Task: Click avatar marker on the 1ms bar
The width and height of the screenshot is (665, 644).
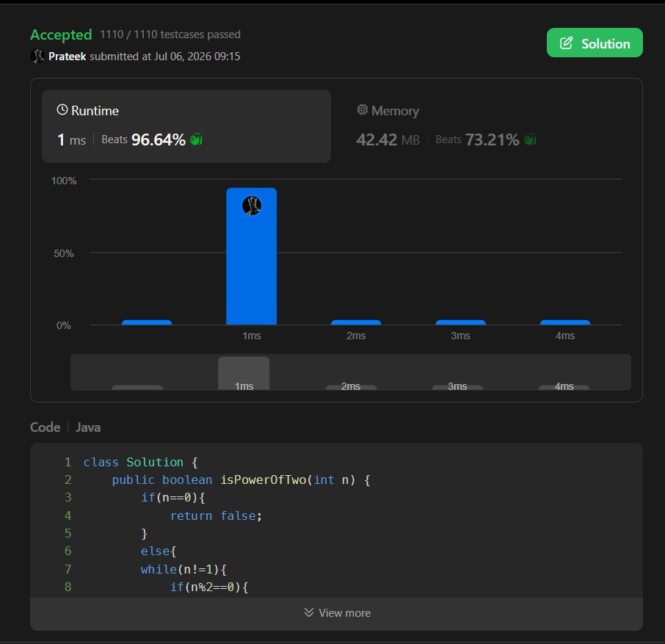Action: [252, 206]
